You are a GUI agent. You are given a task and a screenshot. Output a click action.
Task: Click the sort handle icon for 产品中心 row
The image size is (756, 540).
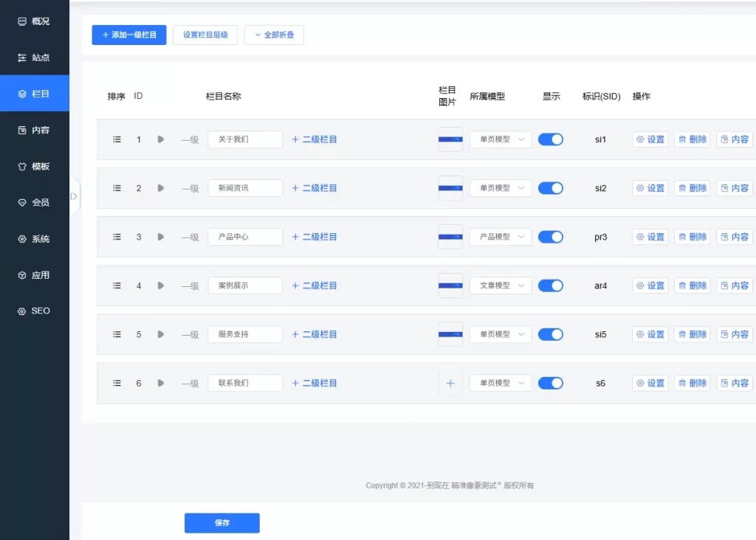(x=117, y=237)
